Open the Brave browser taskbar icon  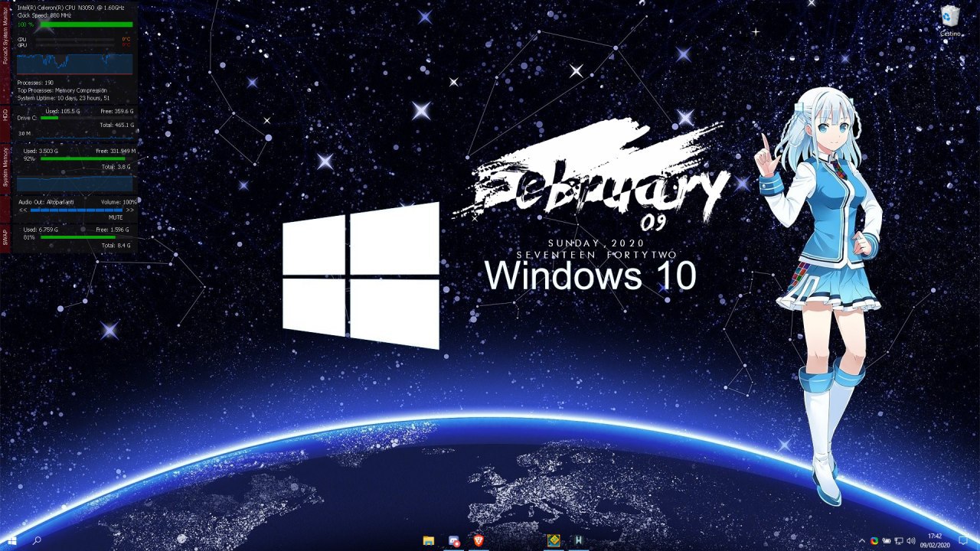coord(479,541)
